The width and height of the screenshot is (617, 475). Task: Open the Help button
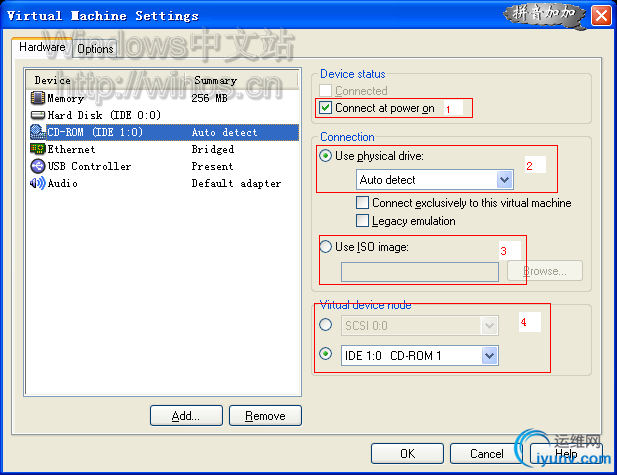click(566, 453)
